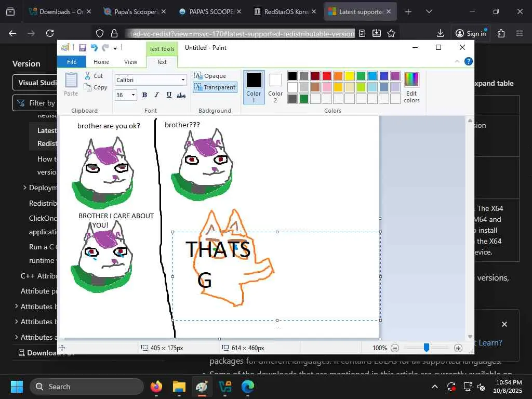This screenshot has height=399, width=532.
Task: Open Edit colors dialog
Action: click(x=411, y=87)
